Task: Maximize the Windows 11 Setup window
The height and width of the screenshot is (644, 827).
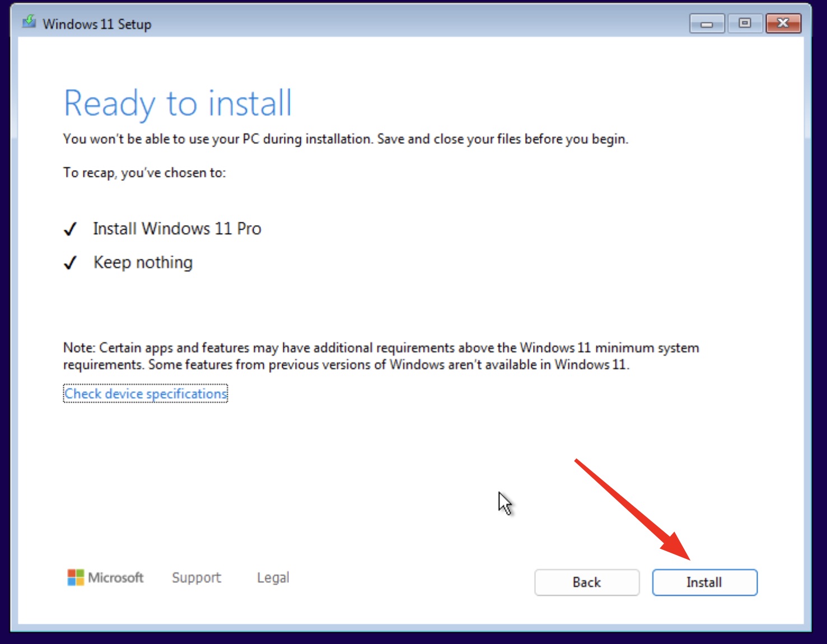Action: tap(744, 24)
